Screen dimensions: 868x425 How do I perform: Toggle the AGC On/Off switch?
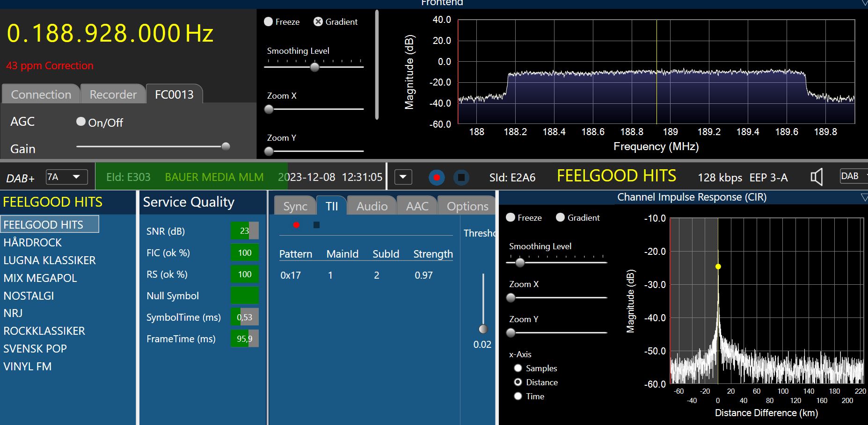coord(81,122)
